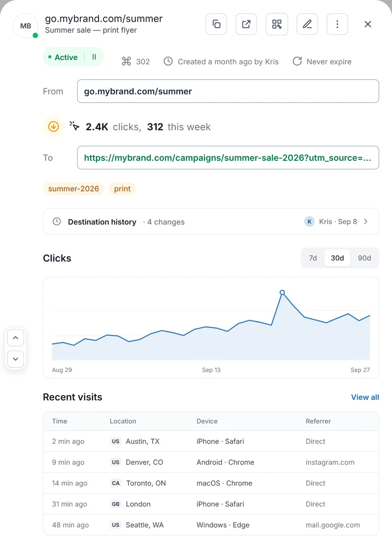The width and height of the screenshot is (392, 536).
Task: Click the Kris · Sep 8 label
Action: coord(338,221)
